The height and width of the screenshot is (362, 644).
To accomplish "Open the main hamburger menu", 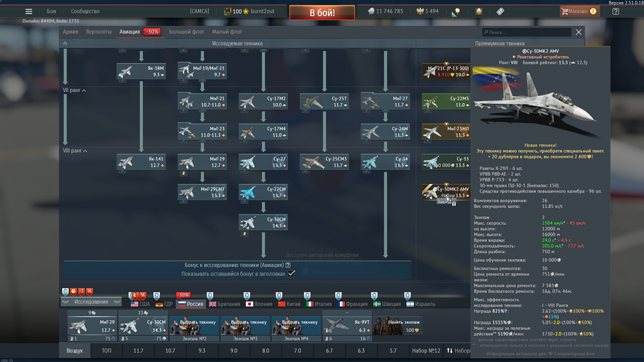I will point(28,11).
